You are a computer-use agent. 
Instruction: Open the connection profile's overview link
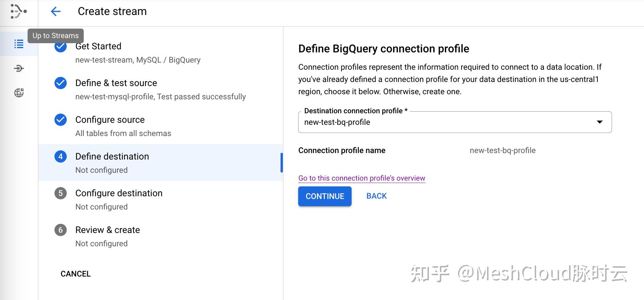[361, 178]
